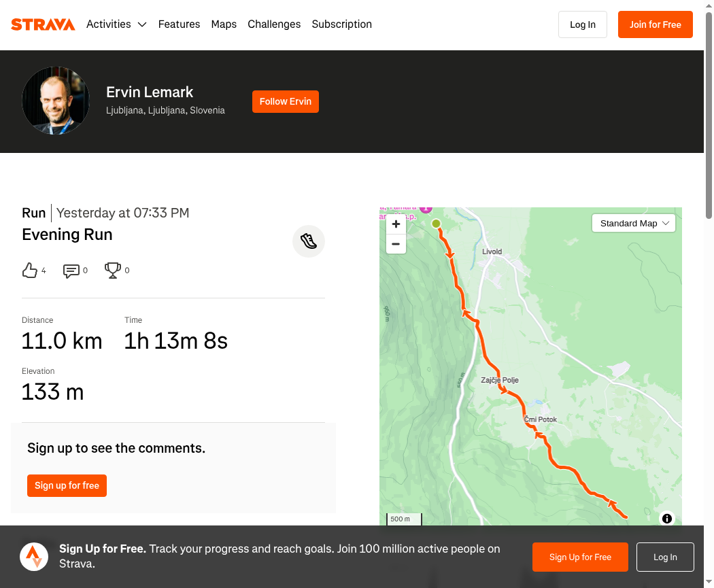Screen dimensions: 714x588
Task: Click the Sign up for free button
Action: pos(67,485)
